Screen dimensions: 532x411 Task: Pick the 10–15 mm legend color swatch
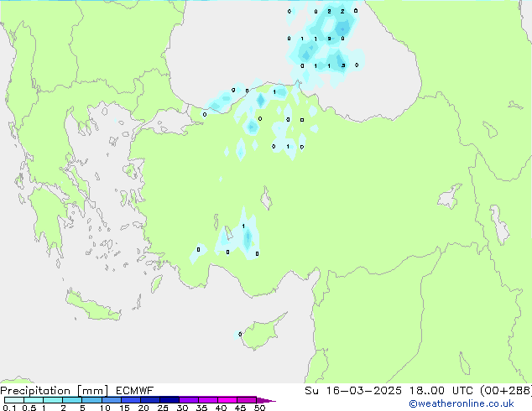click(x=111, y=400)
